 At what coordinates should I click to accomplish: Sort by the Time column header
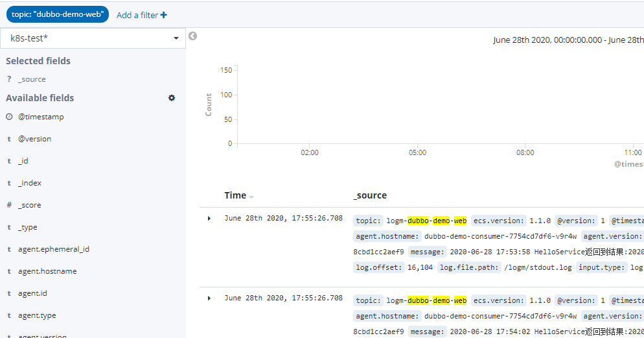click(235, 195)
